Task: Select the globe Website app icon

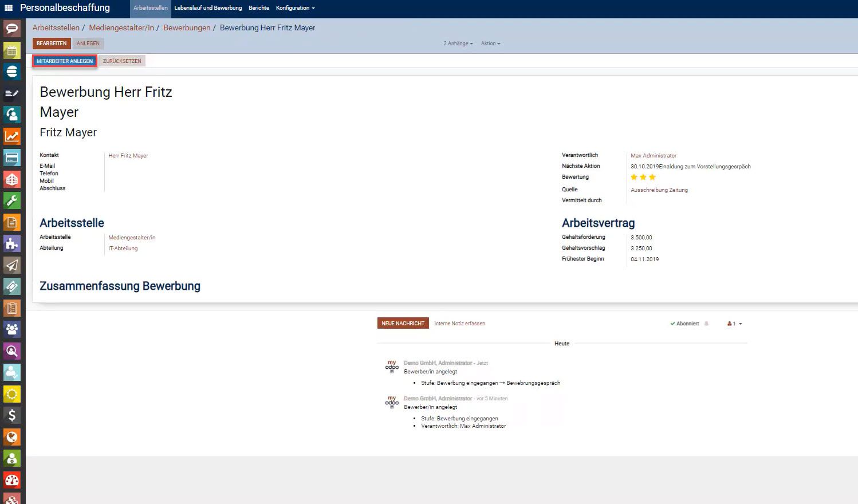Action: coord(12,436)
